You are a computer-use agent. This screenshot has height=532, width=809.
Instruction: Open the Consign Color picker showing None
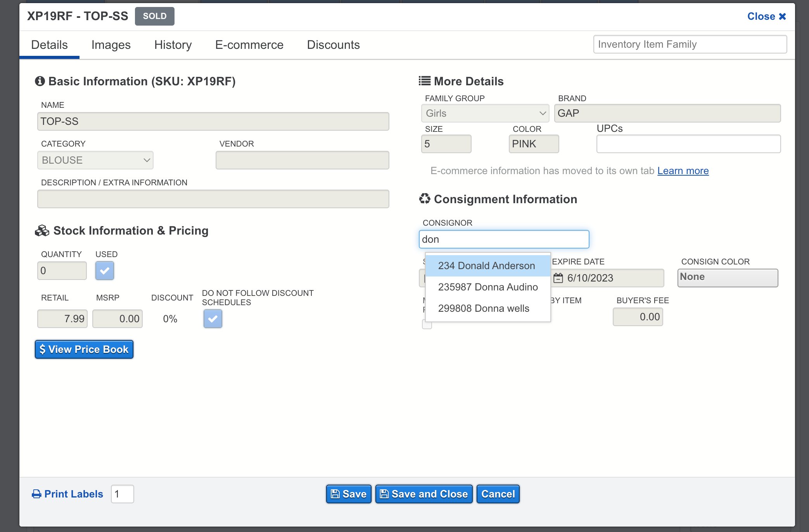[728, 278]
